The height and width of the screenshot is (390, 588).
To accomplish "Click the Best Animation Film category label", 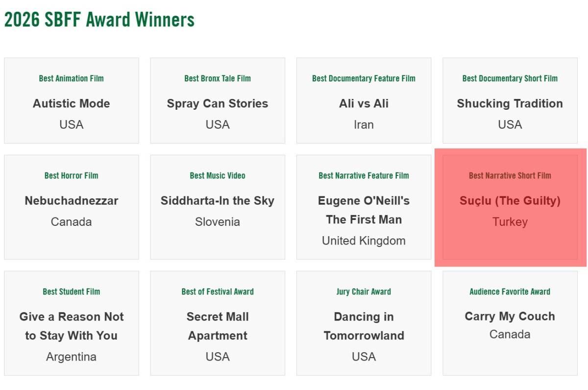I will 71,78.
